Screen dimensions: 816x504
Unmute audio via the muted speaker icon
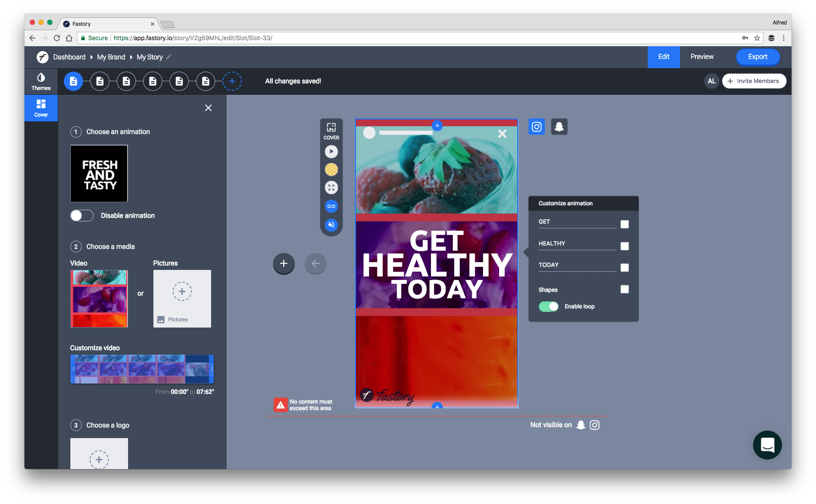pos(331,225)
